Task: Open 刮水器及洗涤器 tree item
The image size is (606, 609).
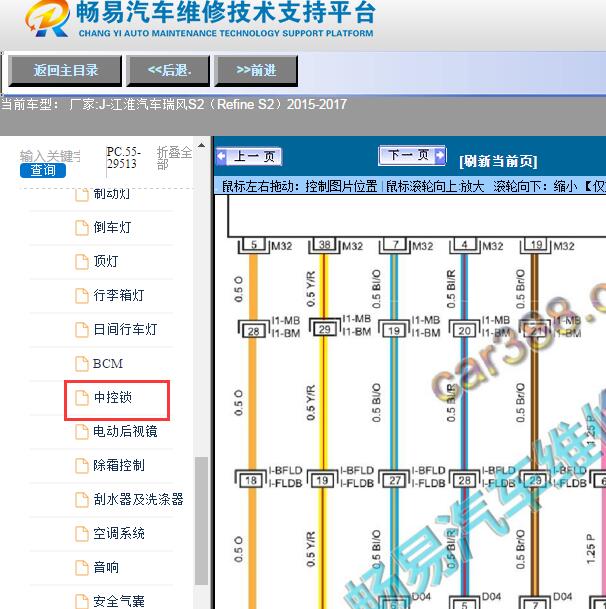Action: coord(138,499)
